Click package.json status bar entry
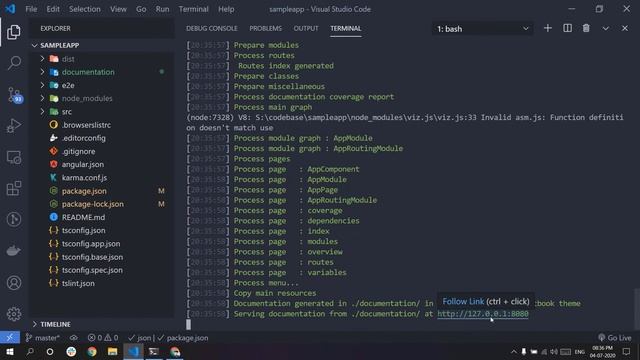Screen dimensions: 640x360 pyautogui.click(x=183, y=338)
